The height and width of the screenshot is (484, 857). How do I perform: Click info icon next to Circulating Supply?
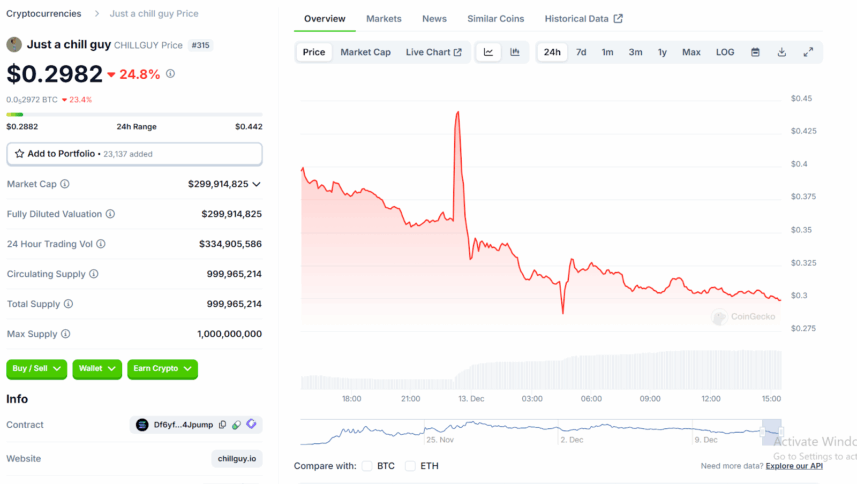click(x=93, y=274)
